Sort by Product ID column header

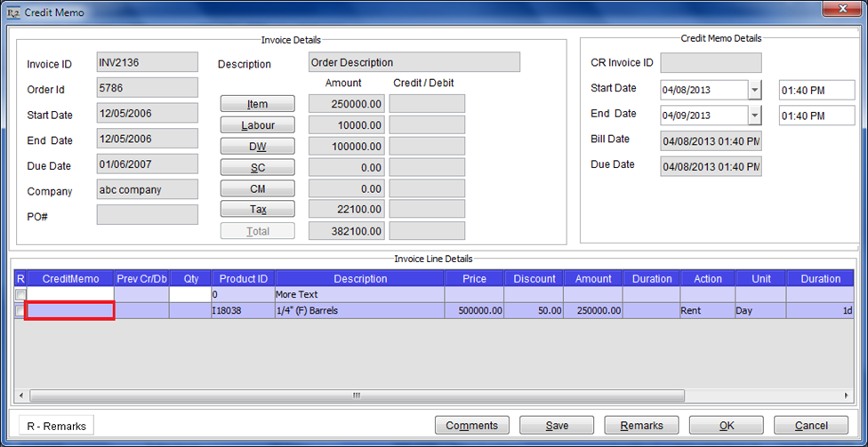[x=244, y=279]
